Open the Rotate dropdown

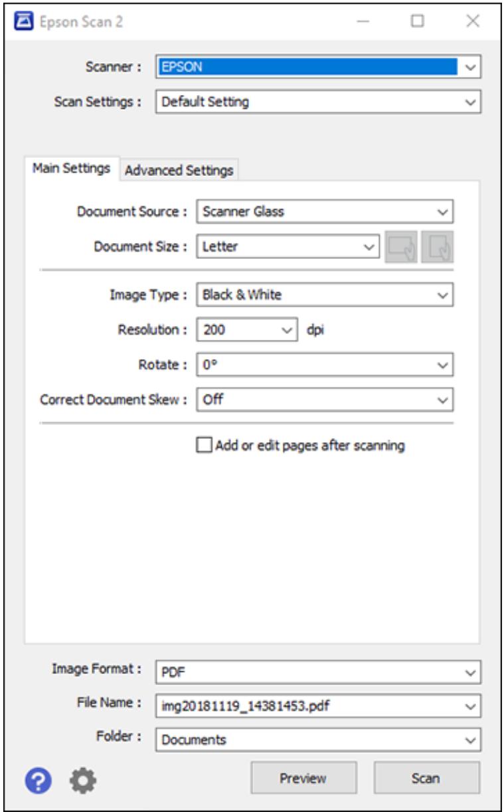click(325, 365)
